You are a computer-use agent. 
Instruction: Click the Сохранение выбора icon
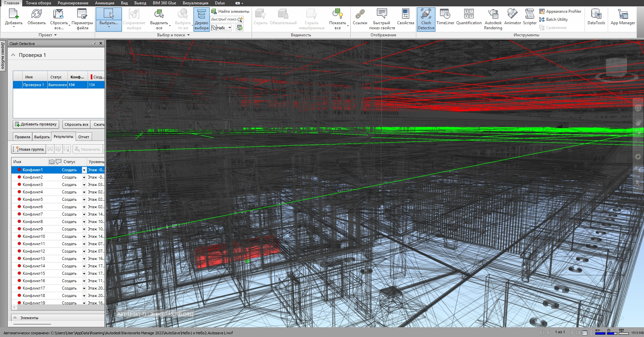134,14
